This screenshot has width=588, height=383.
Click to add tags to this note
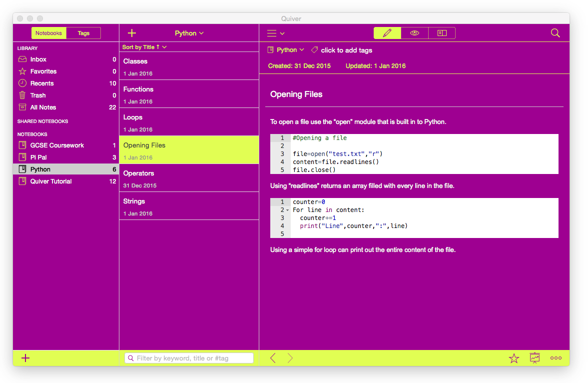click(x=347, y=50)
